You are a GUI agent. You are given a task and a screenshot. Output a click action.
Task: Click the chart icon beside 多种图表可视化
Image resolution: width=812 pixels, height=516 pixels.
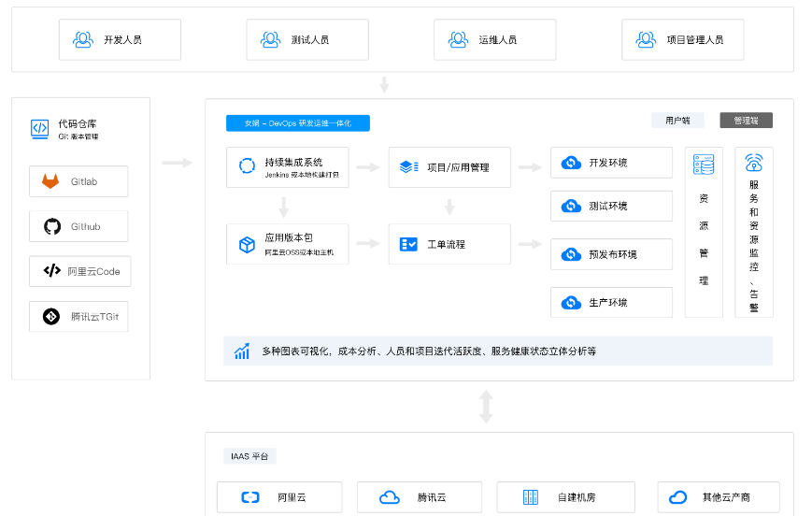click(243, 351)
